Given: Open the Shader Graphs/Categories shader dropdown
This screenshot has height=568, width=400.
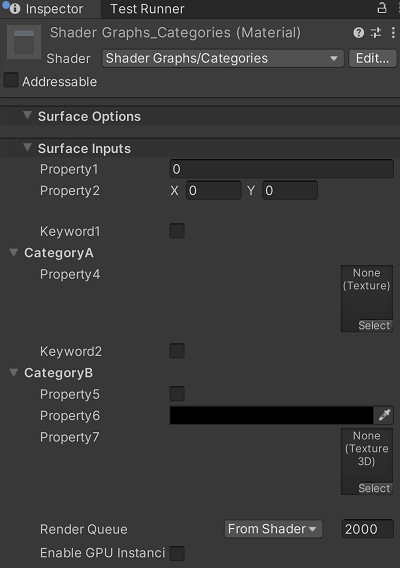Looking at the screenshot, I should pyautogui.click(x=222, y=58).
